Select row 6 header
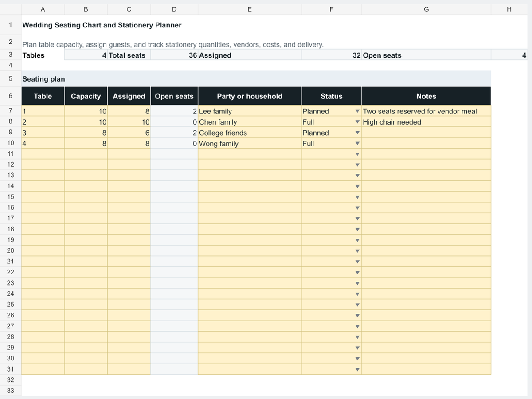This screenshot has width=532, height=399. 10,96
